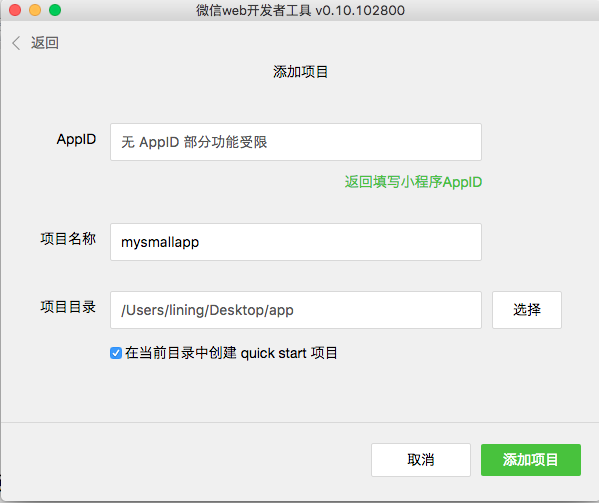Screen dimensions: 599x503
Task: Click the 项目名称 label text
Action: coord(68,239)
